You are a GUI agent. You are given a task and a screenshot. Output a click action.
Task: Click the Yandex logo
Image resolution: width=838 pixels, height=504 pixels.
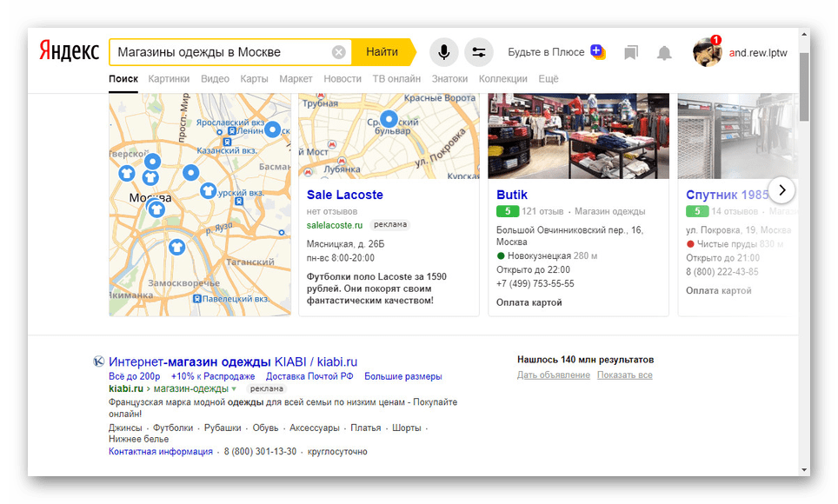click(69, 52)
